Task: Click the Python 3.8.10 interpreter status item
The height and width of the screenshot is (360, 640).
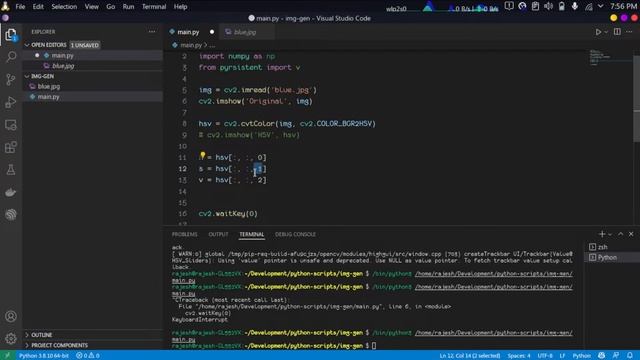Action: coord(43,356)
